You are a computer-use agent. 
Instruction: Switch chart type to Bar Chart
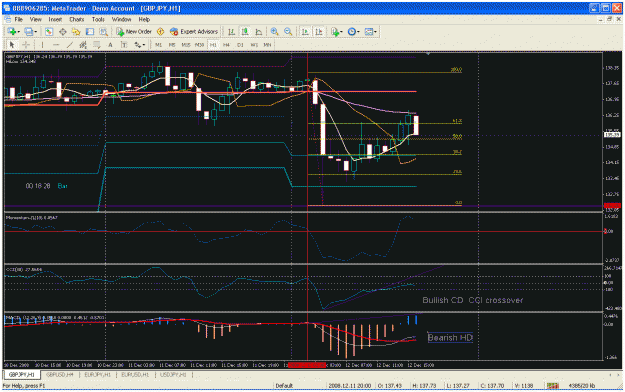pyautogui.click(x=231, y=32)
